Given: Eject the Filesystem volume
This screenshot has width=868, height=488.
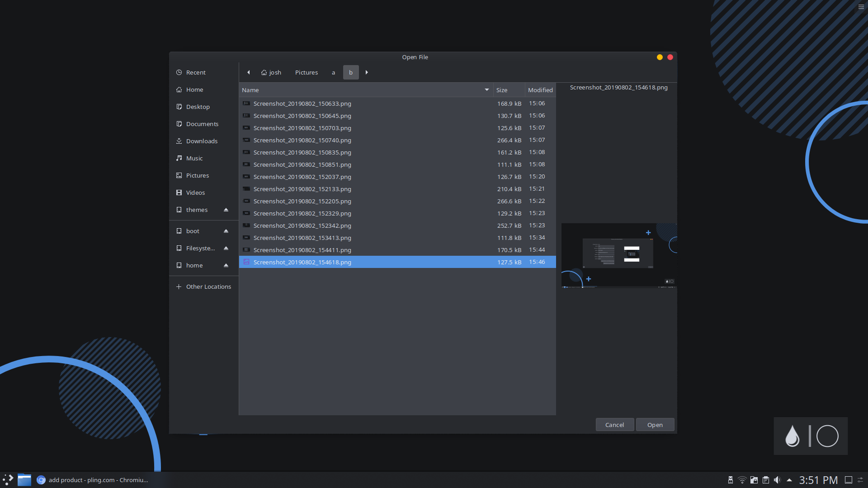Looking at the screenshot, I should [226, 248].
